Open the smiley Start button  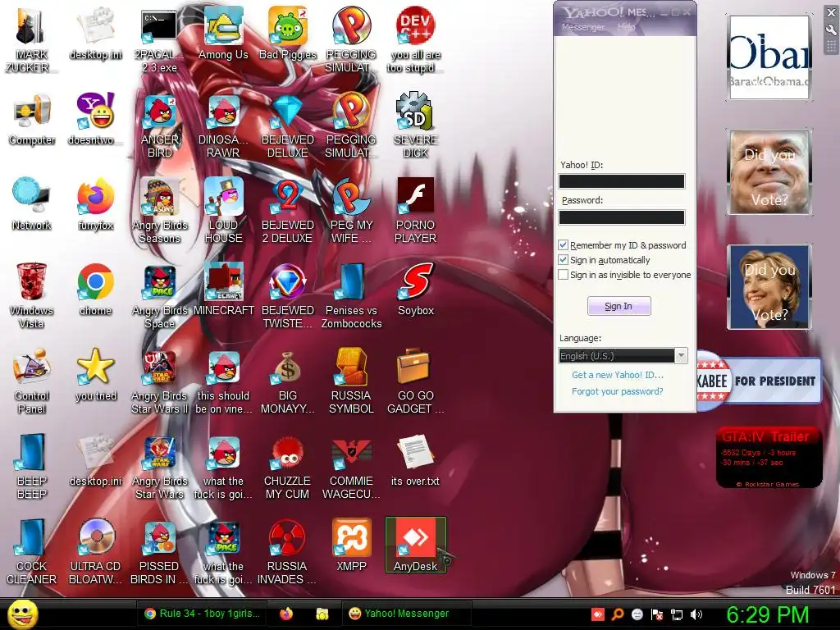(x=22, y=614)
